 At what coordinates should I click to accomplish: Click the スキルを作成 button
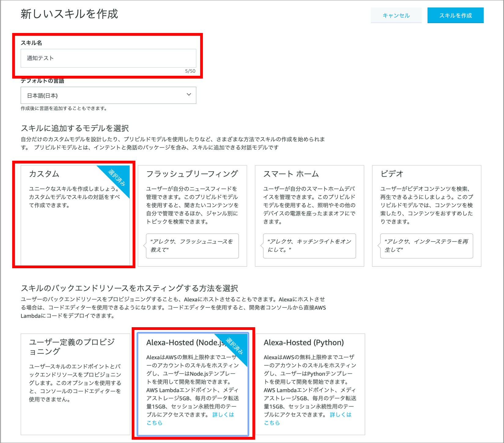click(x=455, y=15)
